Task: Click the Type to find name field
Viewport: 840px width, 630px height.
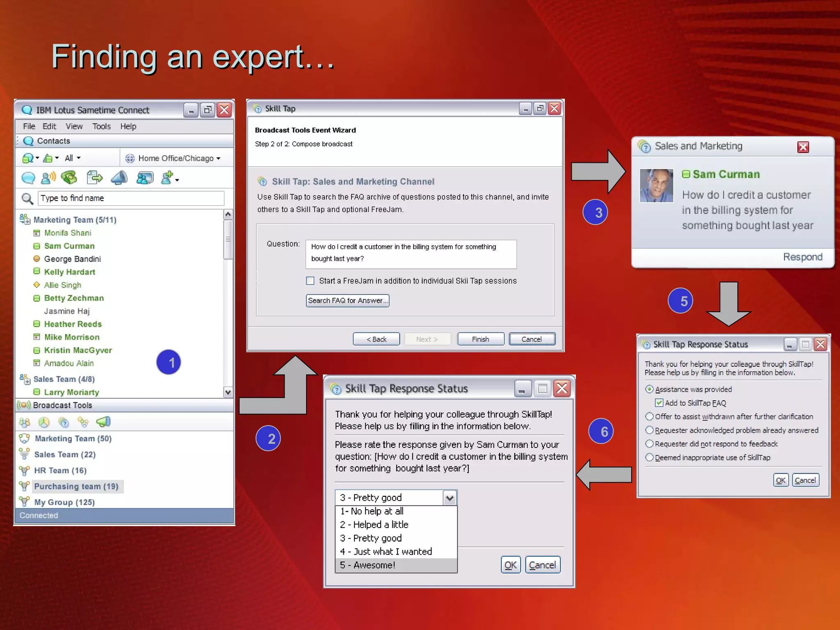Action: tap(131, 198)
